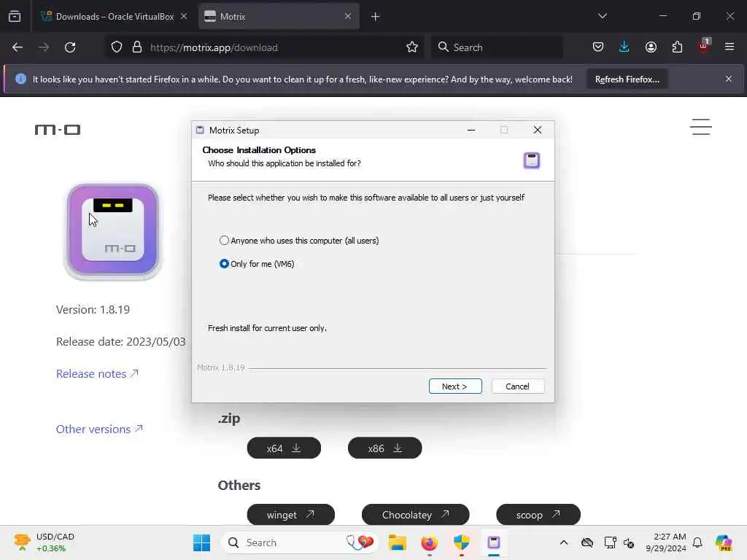Click the Windows Security shield taskbar icon
747x560 pixels.
pyautogui.click(x=461, y=542)
